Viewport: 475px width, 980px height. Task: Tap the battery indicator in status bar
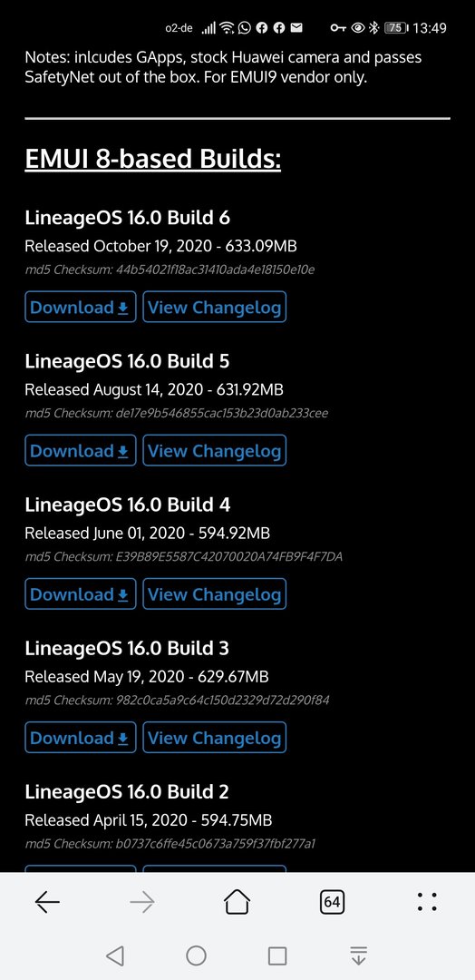(x=396, y=27)
